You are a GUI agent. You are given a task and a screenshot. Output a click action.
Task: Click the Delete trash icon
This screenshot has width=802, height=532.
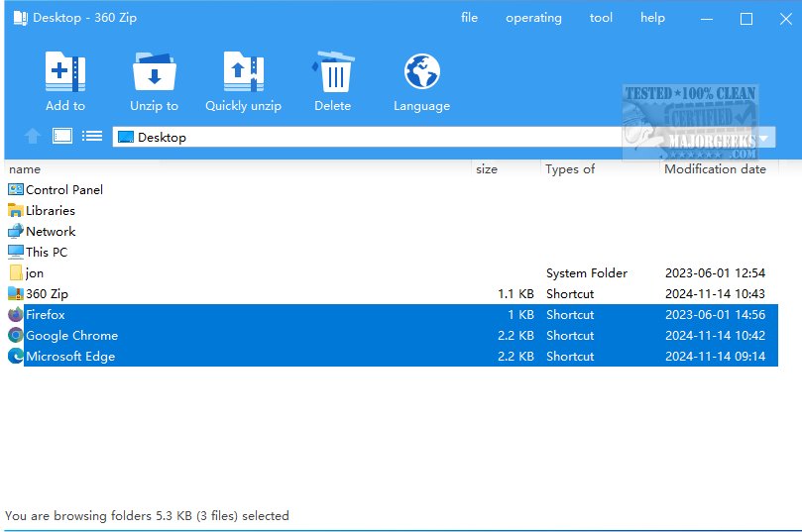[332, 73]
